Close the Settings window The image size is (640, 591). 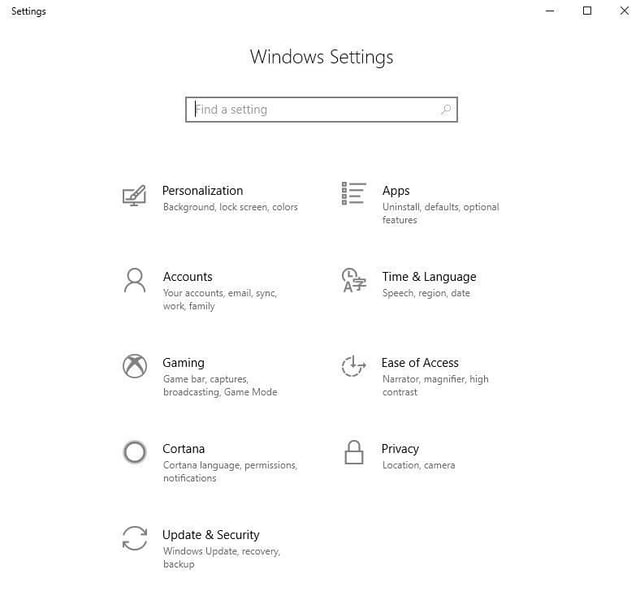624,11
